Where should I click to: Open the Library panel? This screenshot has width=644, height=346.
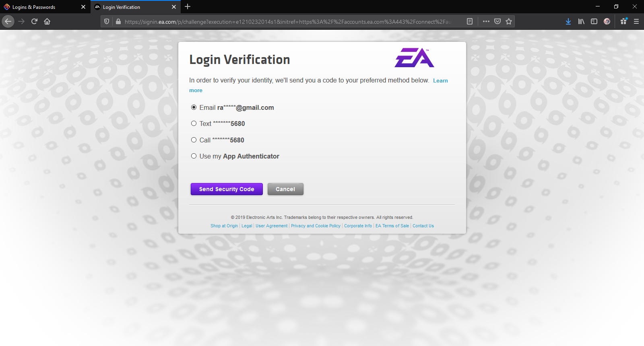(581, 21)
